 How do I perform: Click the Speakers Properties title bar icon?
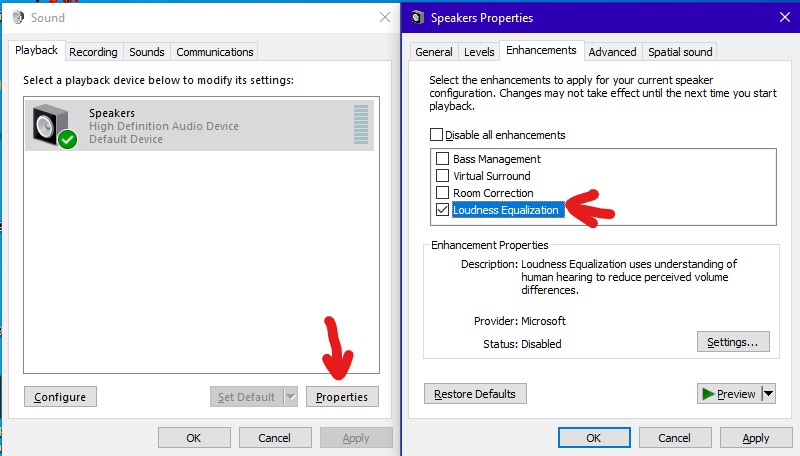coord(418,17)
